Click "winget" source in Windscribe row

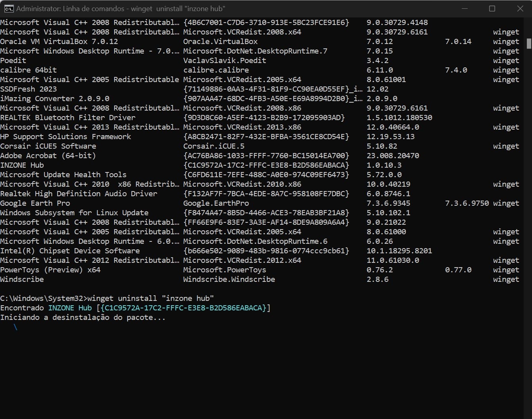[x=506, y=279]
